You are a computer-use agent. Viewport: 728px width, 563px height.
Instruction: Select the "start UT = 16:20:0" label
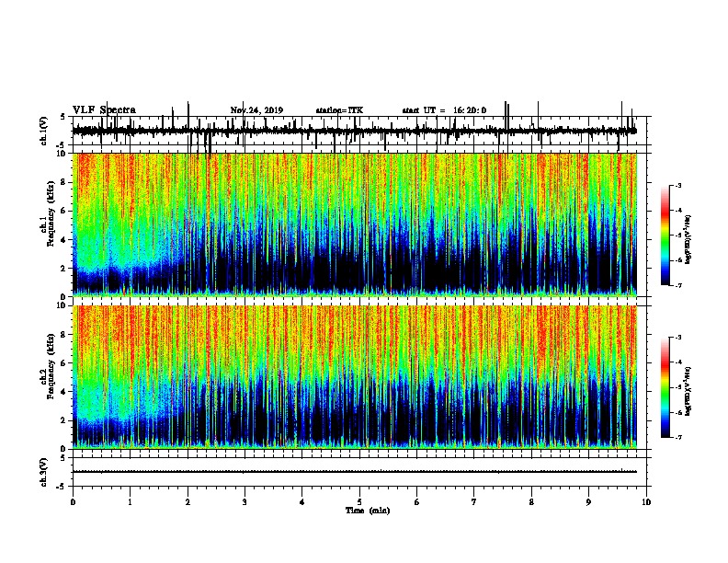444,110
